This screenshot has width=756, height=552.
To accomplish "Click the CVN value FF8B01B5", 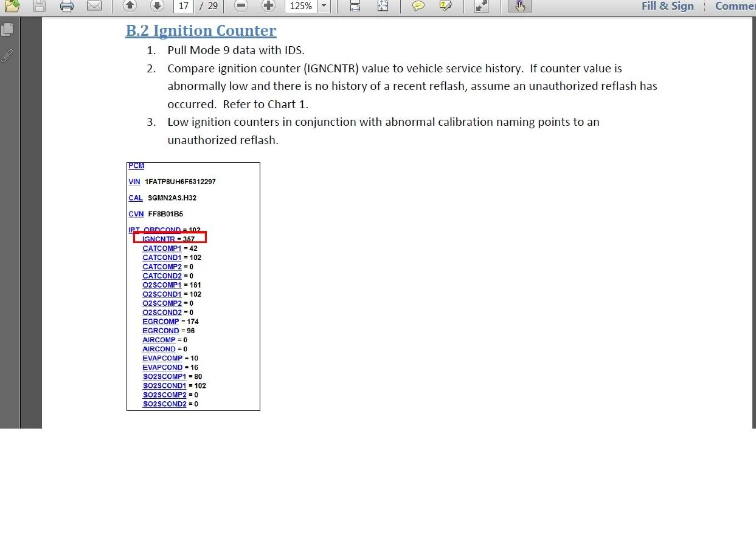I will coord(165,214).
